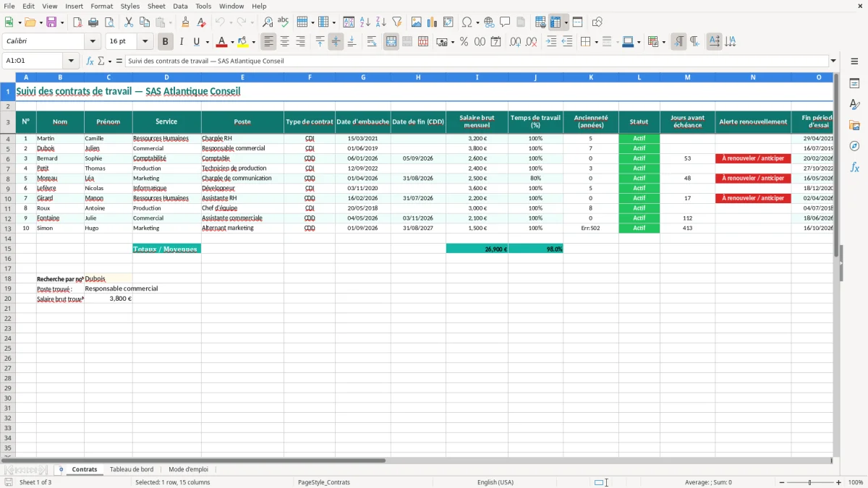Screen dimensions: 868x488
Task: Open Special Character dropdown arrow
Action: tap(477, 22)
